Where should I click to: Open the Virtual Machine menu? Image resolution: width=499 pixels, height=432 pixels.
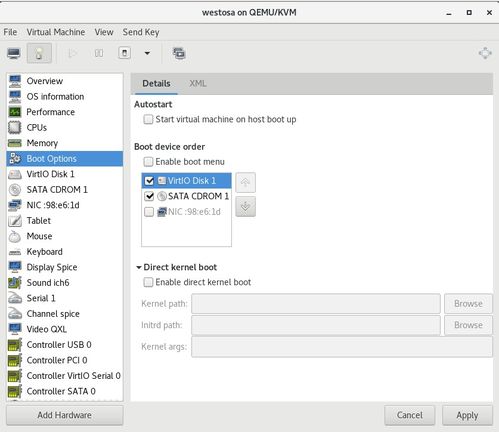(56, 32)
